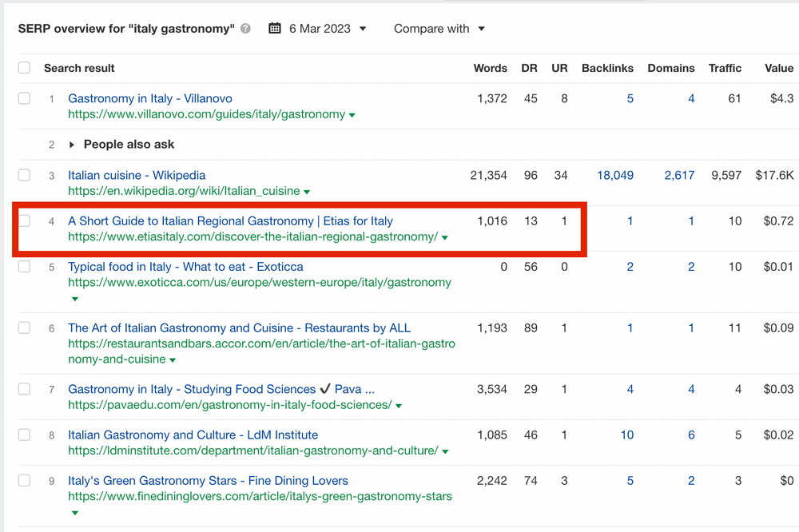Click the Traffic column header
This screenshot has width=799, height=532.
click(x=725, y=68)
